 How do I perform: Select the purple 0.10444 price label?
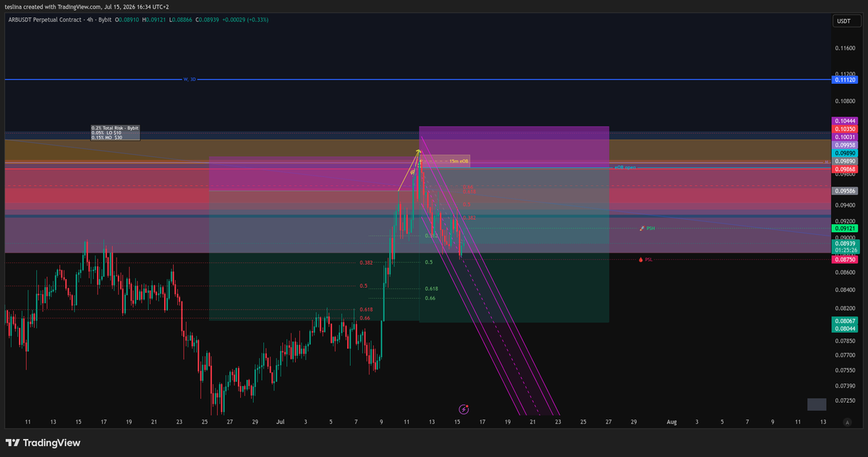[x=845, y=120]
